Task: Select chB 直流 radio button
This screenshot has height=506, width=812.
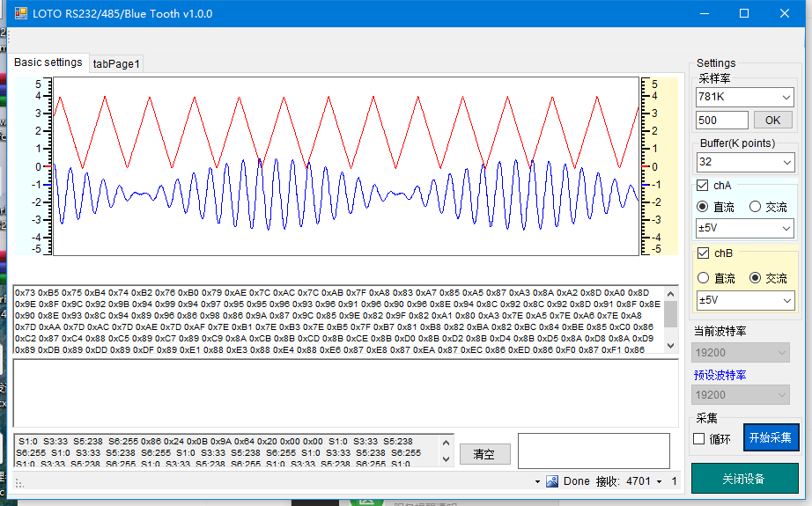Action: coord(704,278)
